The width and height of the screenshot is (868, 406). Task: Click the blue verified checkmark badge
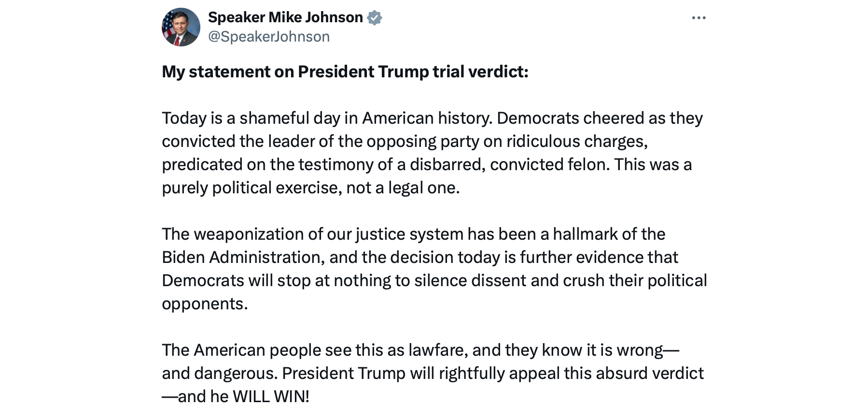375,18
